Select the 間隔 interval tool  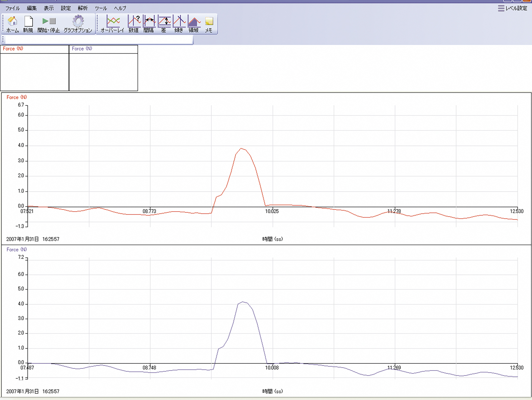[x=149, y=24]
